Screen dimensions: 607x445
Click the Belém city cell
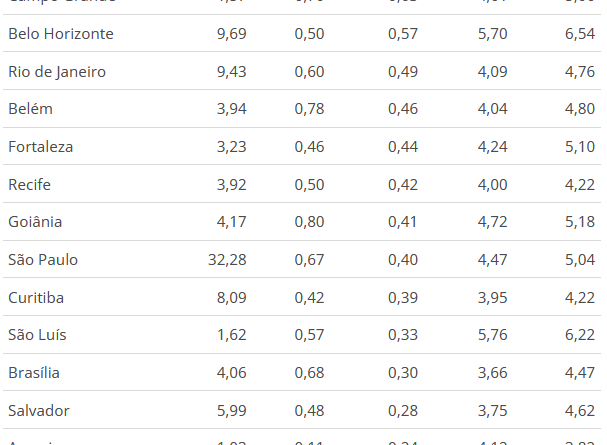pos(30,109)
